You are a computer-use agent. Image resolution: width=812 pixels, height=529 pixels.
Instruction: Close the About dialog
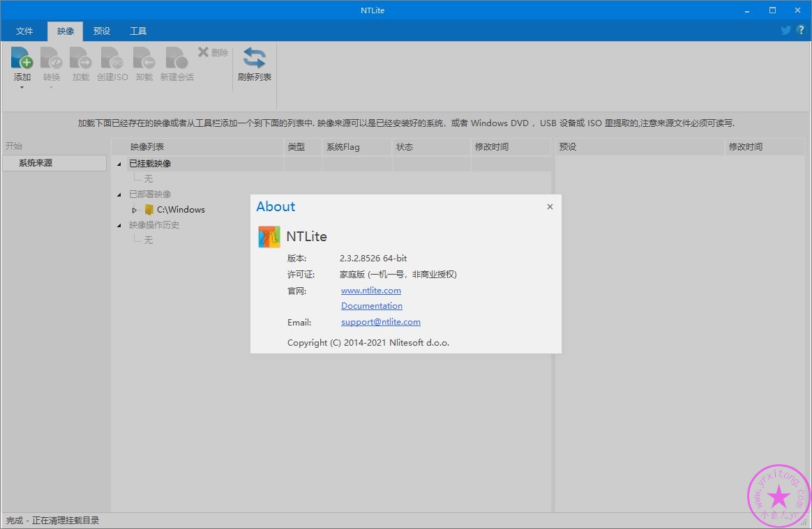pos(550,206)
